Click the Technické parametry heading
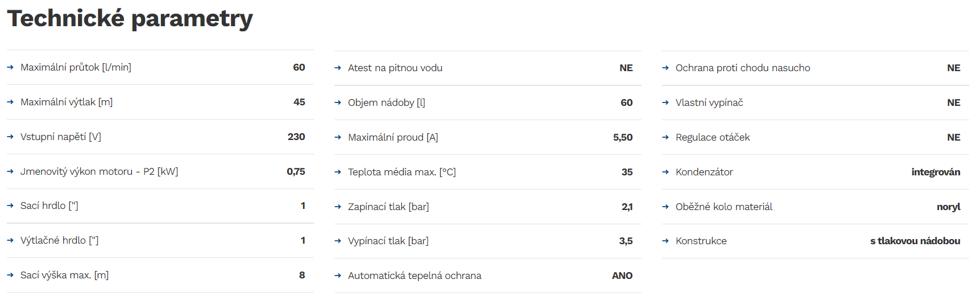The image size is (980, 300). click(x=130, y=18)
